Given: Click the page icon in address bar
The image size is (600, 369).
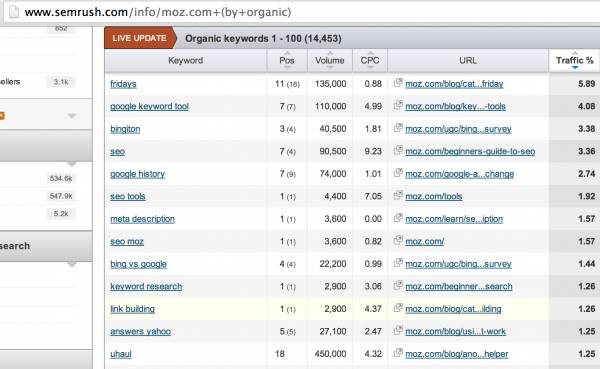Looking at the screenshot, I should pos(14,12).
